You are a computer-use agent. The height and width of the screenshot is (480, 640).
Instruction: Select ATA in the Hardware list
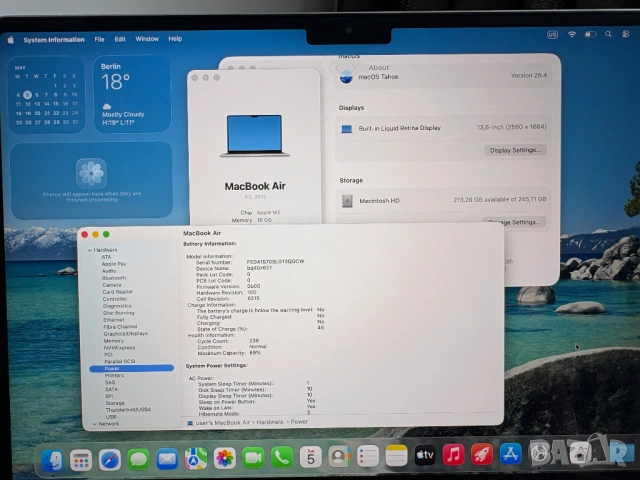[x=106, y=257]
